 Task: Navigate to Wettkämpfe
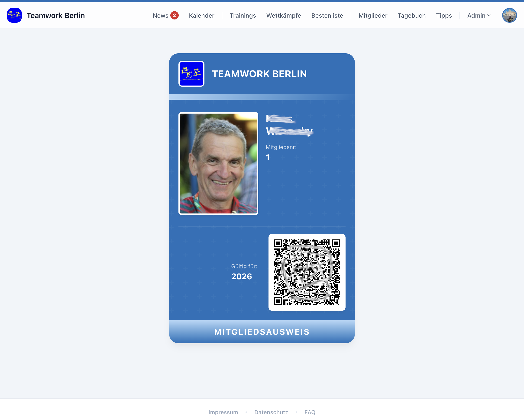coord(283,16)
